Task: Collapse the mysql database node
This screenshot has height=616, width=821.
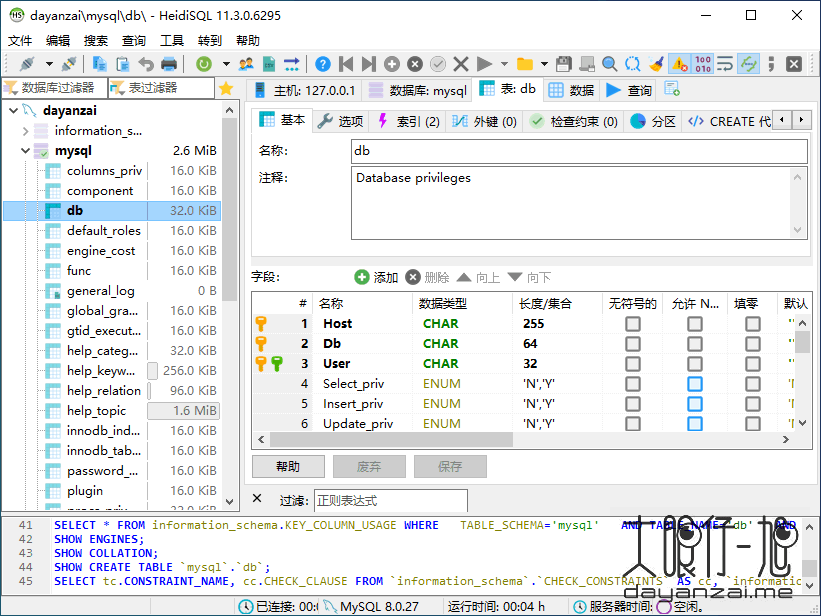Action: [25, 151]
